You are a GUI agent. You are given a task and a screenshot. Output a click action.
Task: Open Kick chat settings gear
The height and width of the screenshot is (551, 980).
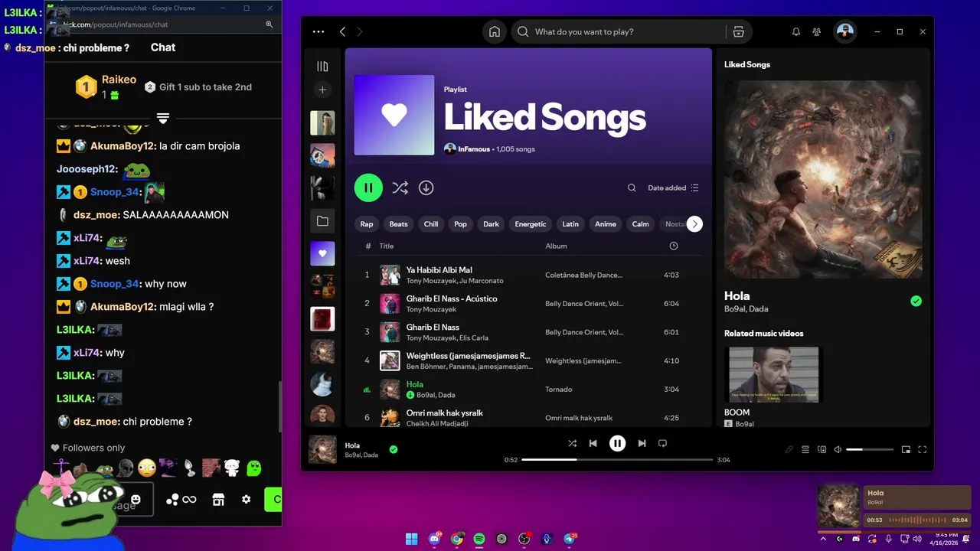[x=246, y=499]
